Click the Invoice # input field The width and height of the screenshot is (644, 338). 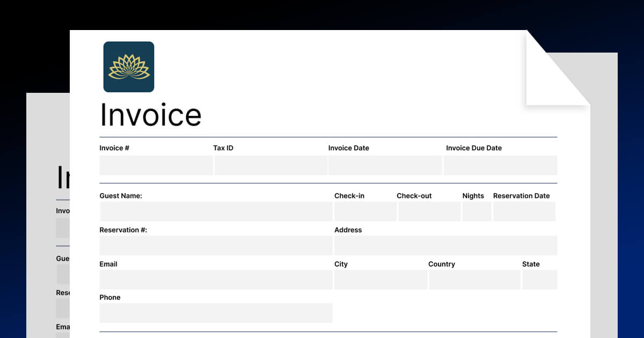[156, 165]
